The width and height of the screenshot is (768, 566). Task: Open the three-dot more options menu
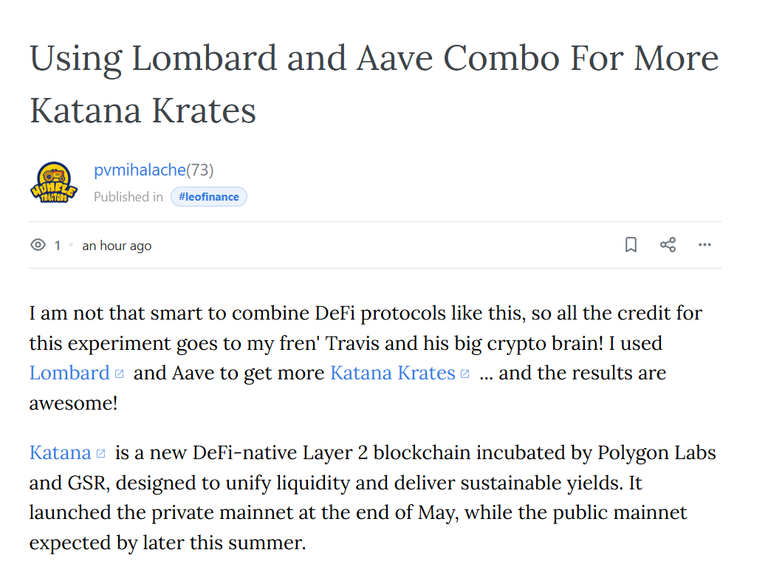pos(704,244)
